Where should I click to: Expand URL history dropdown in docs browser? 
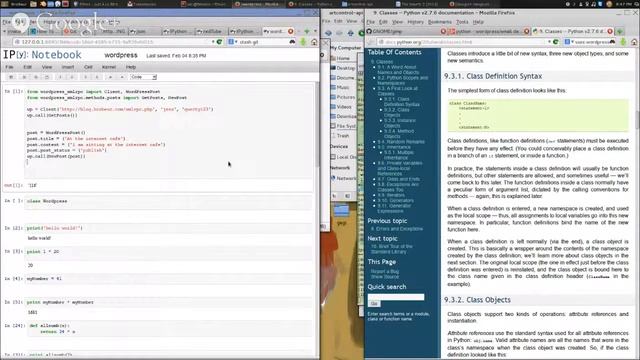click(549, 42)
